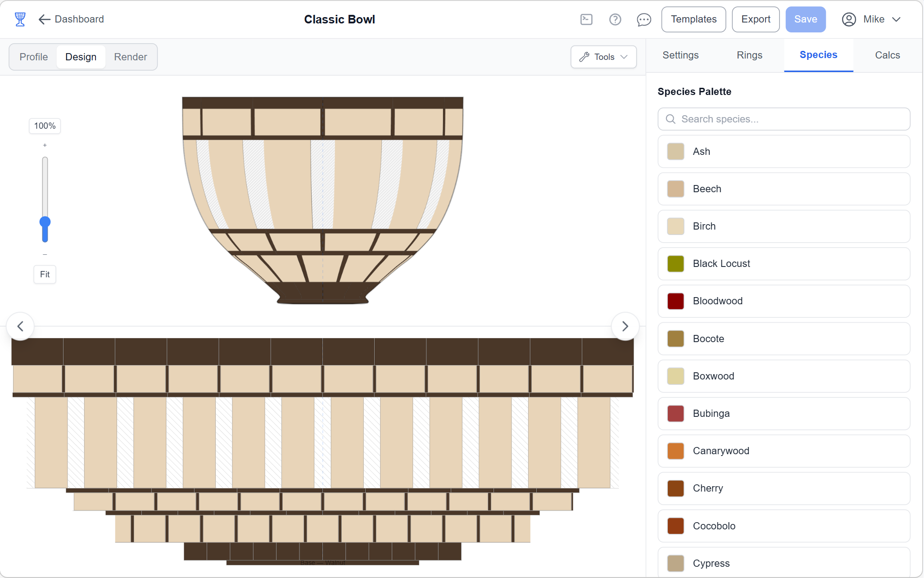The width and height of the screenshot is (924, 578).
Task: Click the terminal icon in the top bar
Action: point(586,19)
